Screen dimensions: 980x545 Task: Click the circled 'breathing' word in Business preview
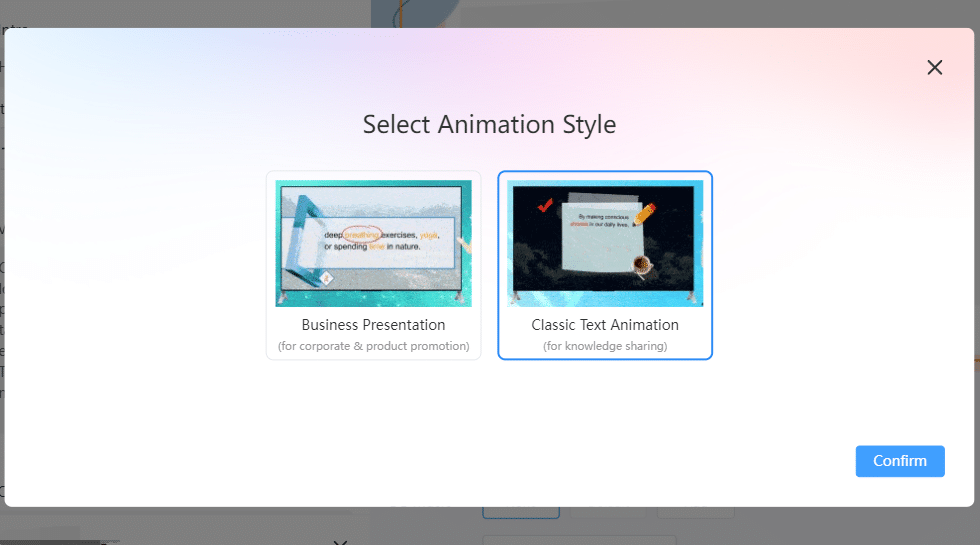(361, 235)
